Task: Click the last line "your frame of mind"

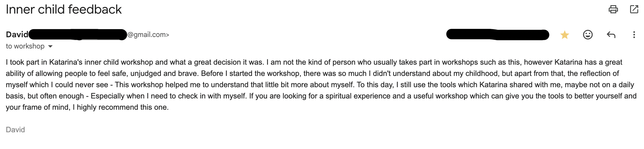Action: click(87, 107)
